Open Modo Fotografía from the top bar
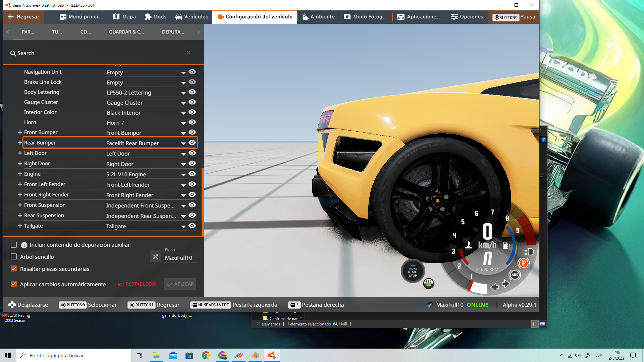644x362 pixels. [x=366, y=17]
